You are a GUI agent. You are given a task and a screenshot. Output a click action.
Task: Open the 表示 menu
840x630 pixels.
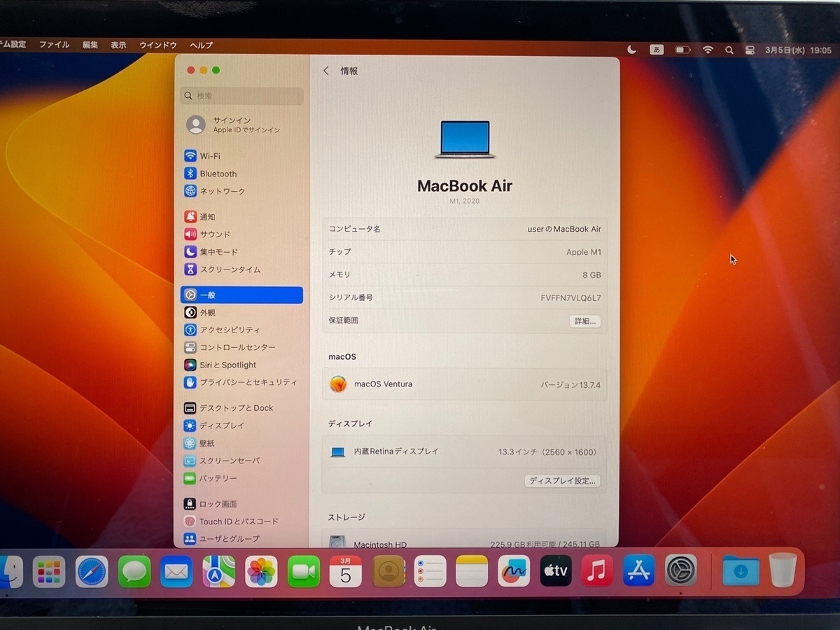[x=118, y=45]
